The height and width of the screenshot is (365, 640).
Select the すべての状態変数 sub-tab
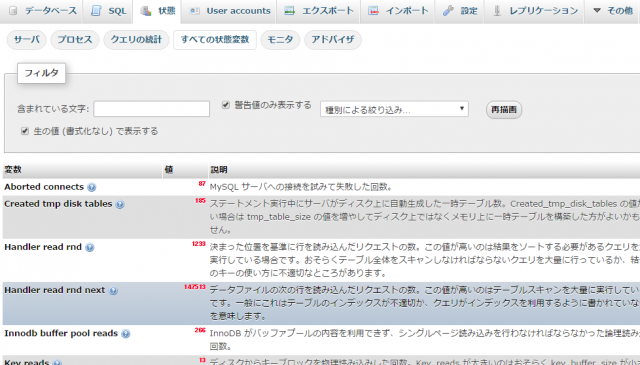click(x=215, y=40)
